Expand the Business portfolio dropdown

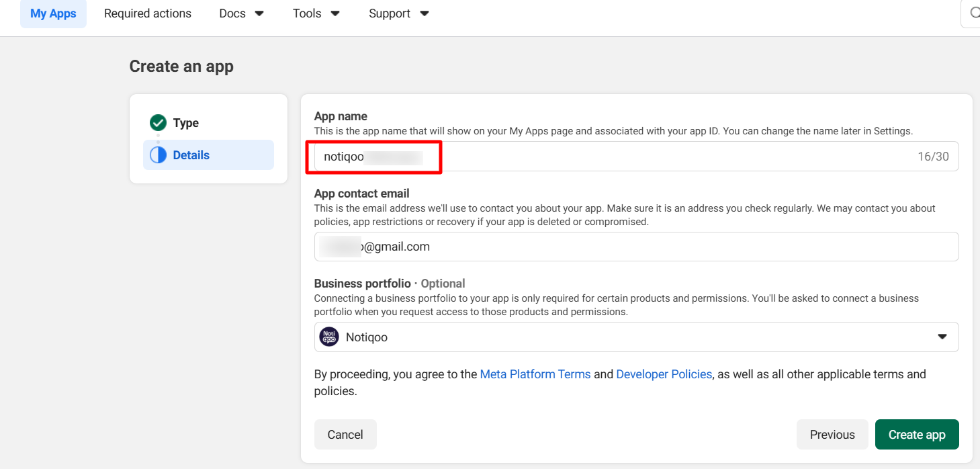(941, 337)
